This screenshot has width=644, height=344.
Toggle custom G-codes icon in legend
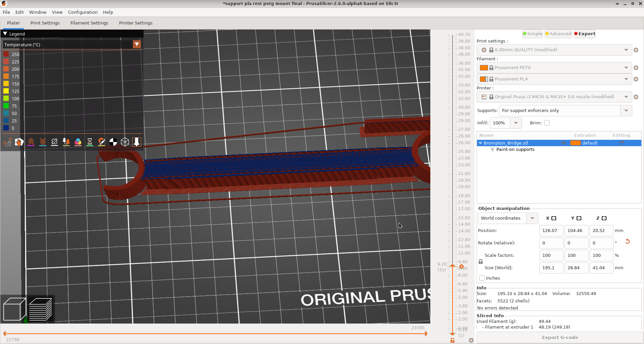pyautogui.click(x=101, y=142)
